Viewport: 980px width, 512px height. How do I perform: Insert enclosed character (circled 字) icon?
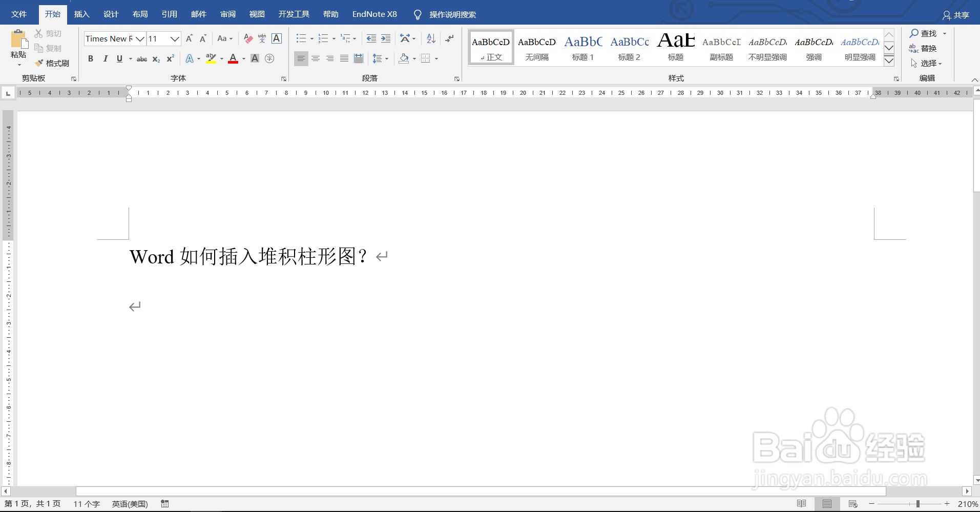269,58
